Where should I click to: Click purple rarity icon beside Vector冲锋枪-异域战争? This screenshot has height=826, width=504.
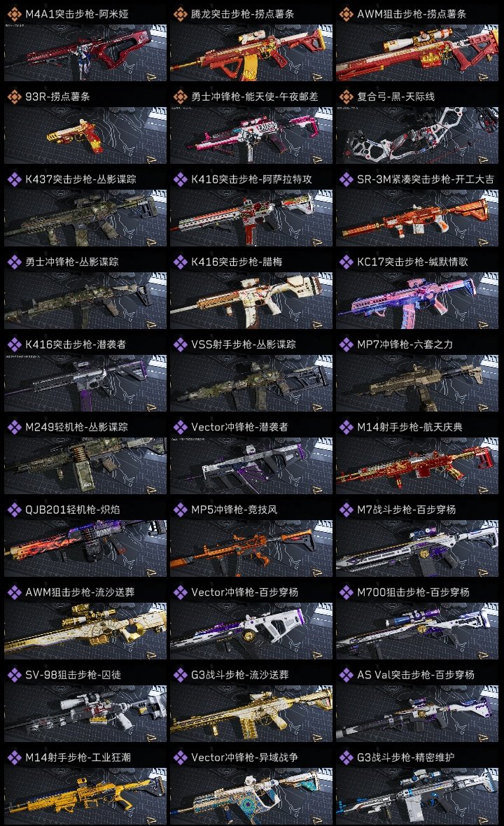(x=181, y=757)
